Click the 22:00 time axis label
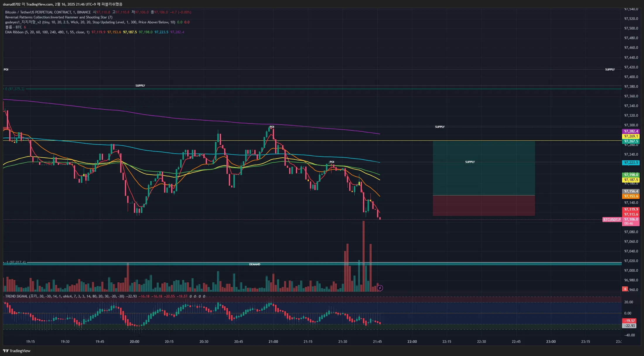Image resolution: width=644 pixels, height=356 pixels. pos(412,342)
